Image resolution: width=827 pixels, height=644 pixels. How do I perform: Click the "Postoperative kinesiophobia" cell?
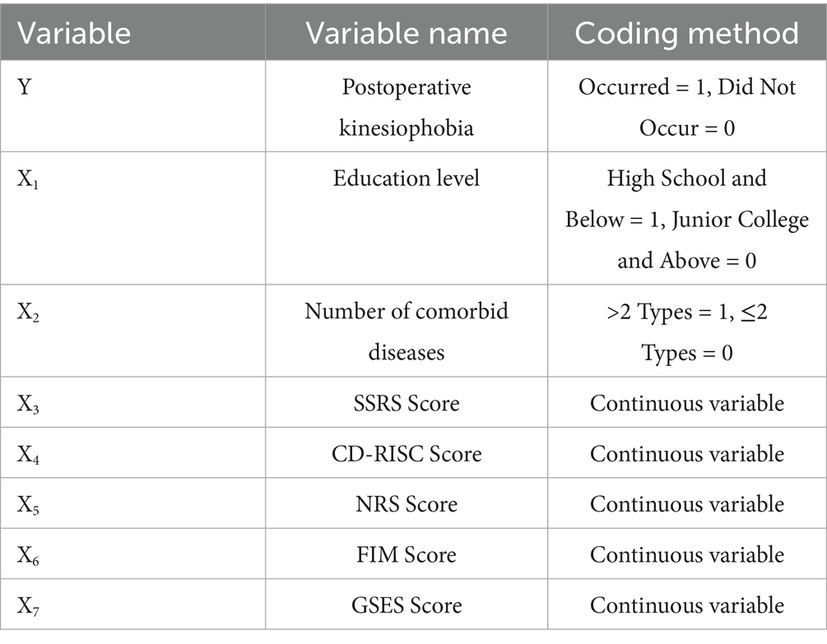tap(407, 107)
